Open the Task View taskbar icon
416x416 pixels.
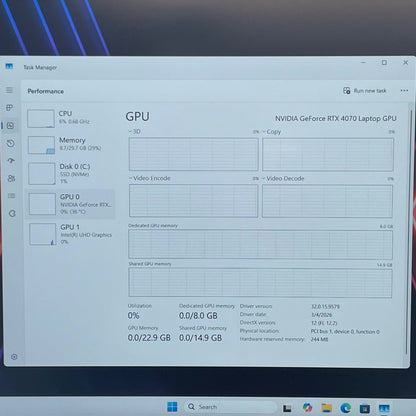click(x=287, y=408)
